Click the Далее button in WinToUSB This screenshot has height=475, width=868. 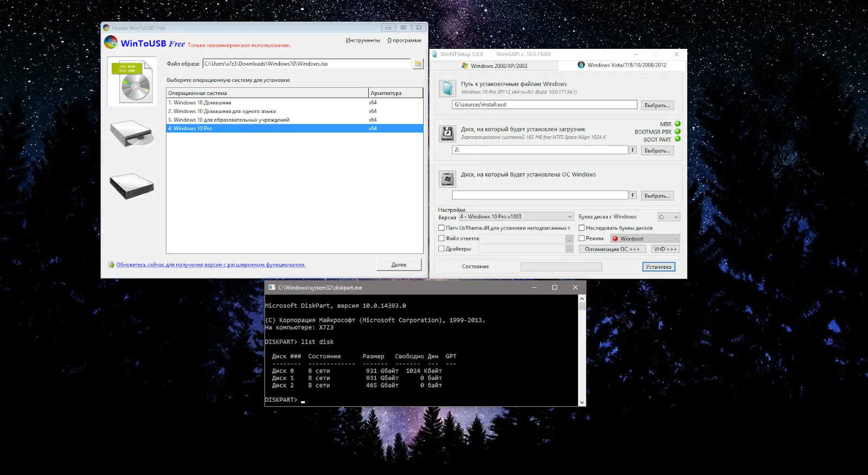click(x=399, y=264)
